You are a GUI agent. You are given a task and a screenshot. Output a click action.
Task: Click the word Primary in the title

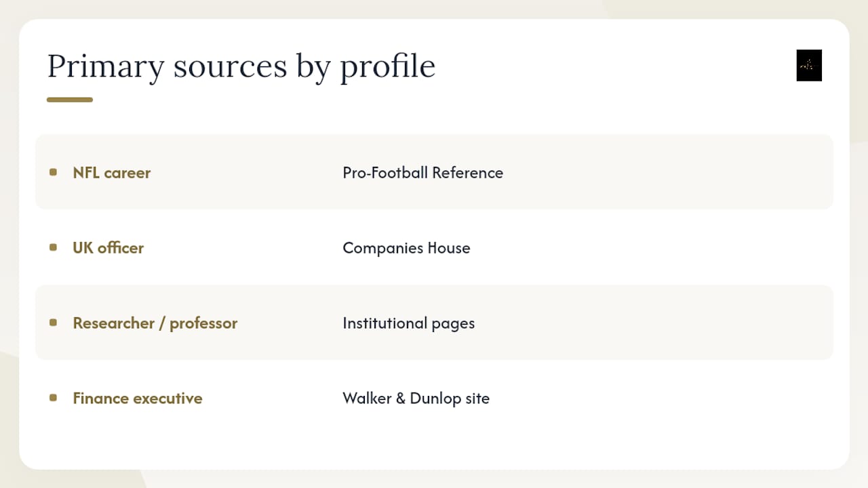tap(106, 68)
